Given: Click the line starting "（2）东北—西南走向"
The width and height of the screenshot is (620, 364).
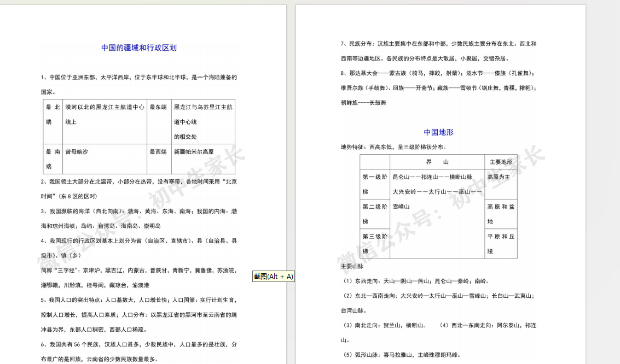Looking at the screenshot, I should click(438, 296).
